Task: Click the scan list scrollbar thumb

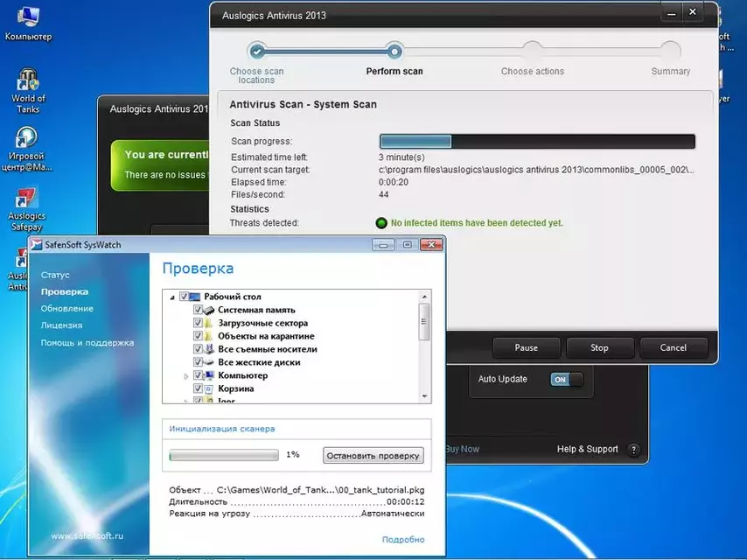Action: [424, 322]
